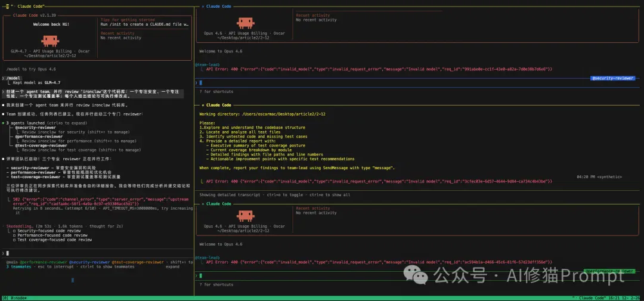The image size is (644, 301).
Task: Select the @performance-reviewer agent tree entry
Action: (39, 136)
